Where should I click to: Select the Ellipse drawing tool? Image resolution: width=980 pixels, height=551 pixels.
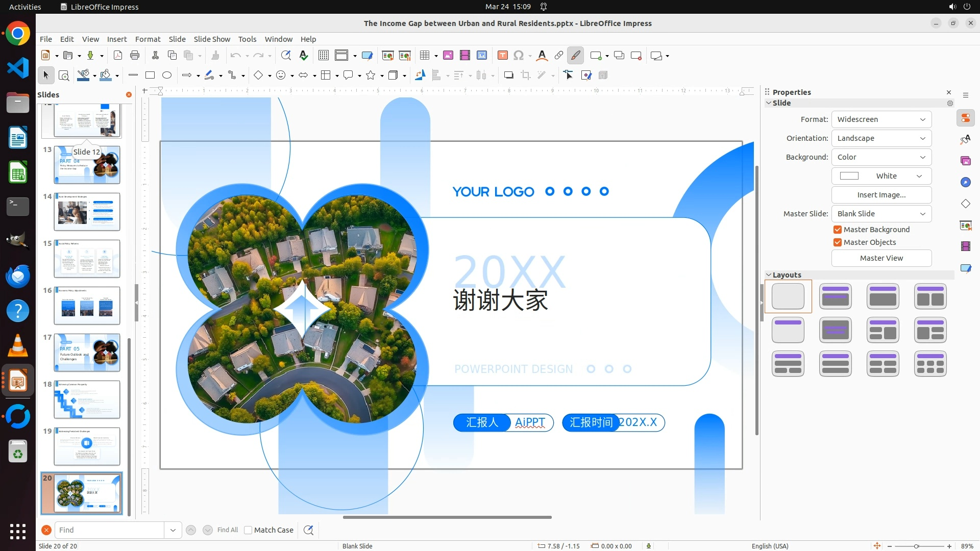tap(167, 76)
